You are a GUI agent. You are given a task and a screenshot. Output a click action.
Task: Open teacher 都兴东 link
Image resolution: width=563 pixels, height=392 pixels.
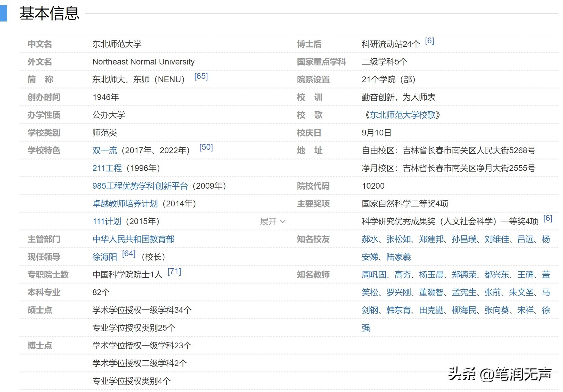(497, 275)
